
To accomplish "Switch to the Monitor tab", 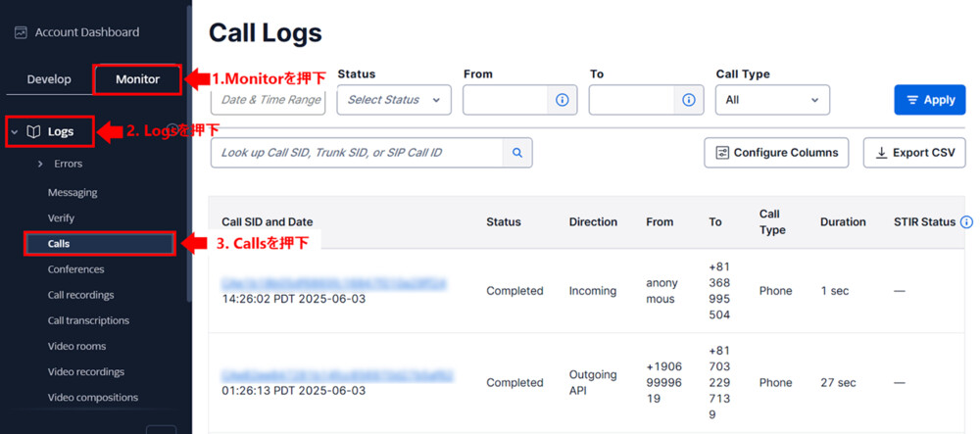I will pyautogui.click(x=137, y=79).
